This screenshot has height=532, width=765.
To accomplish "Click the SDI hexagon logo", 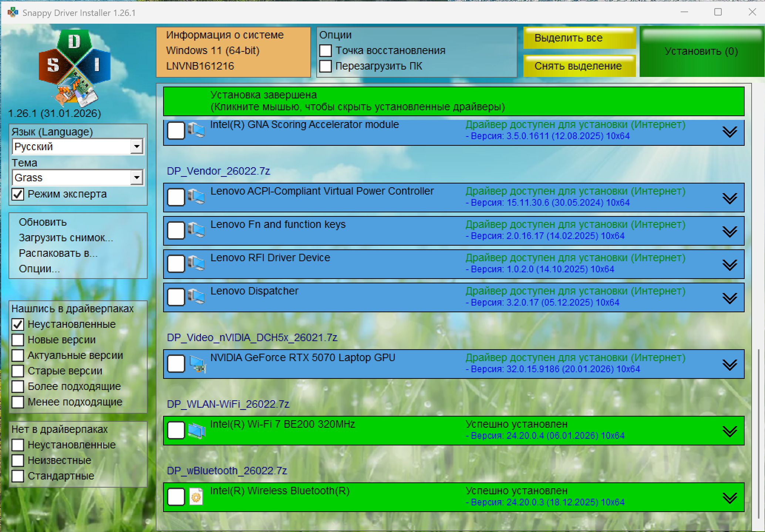I will (74, 67).
